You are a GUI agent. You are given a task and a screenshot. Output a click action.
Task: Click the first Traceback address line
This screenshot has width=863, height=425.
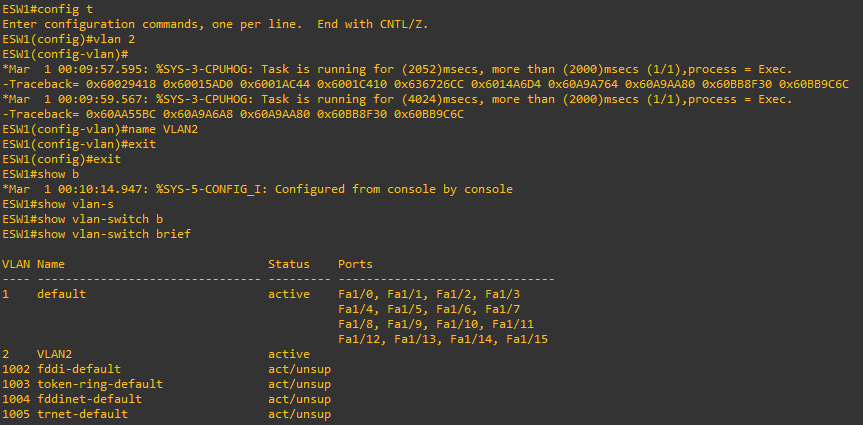(x=425, y=84)
